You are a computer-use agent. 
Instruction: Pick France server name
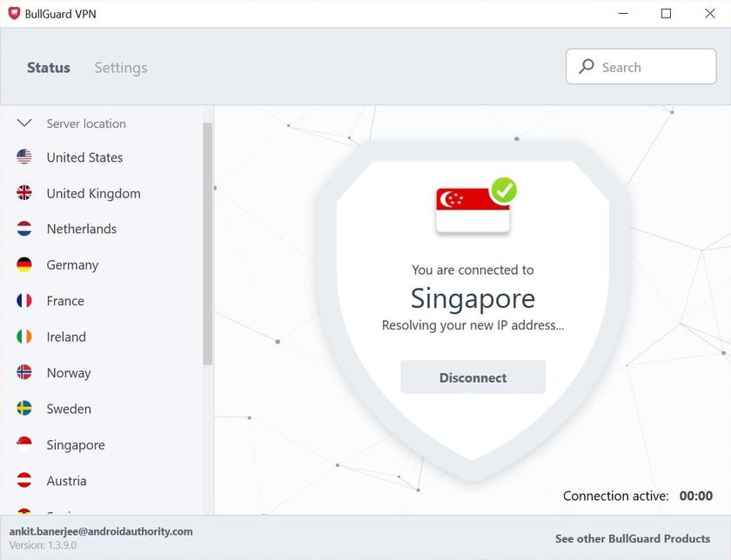65,301
